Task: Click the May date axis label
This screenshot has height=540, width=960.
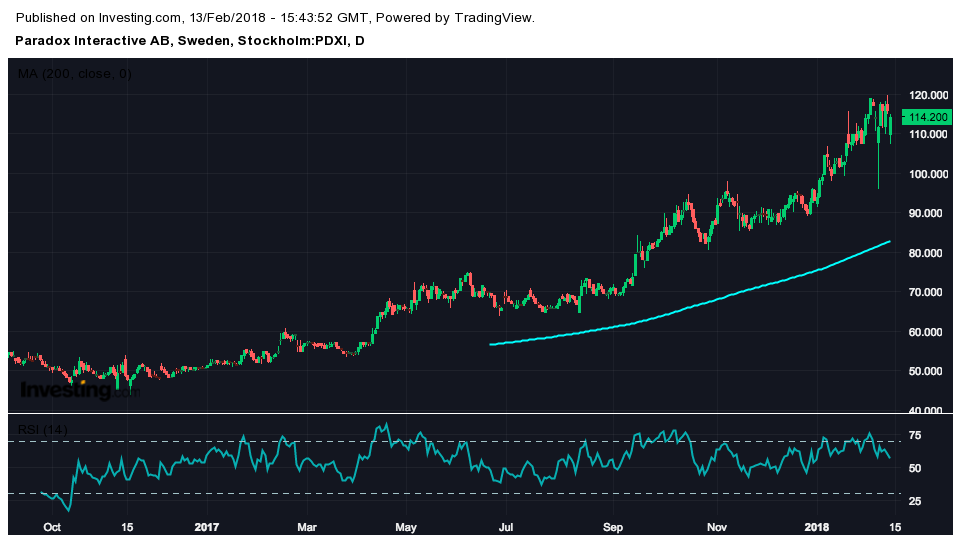Action: click(x=406, y=527)
